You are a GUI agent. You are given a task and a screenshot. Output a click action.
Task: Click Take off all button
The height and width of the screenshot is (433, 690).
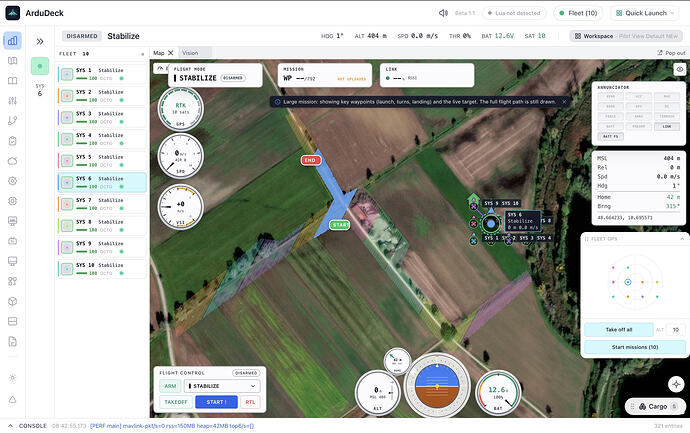pyautogui.click(x=618, y=330)
